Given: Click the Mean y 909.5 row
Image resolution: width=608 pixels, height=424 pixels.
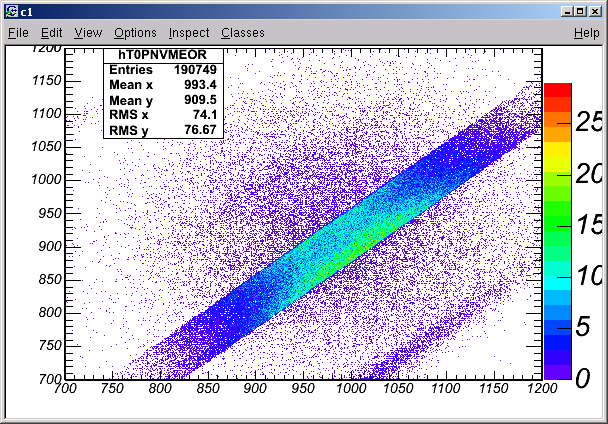Looking at the screenshot, I should tap(163, 100).
